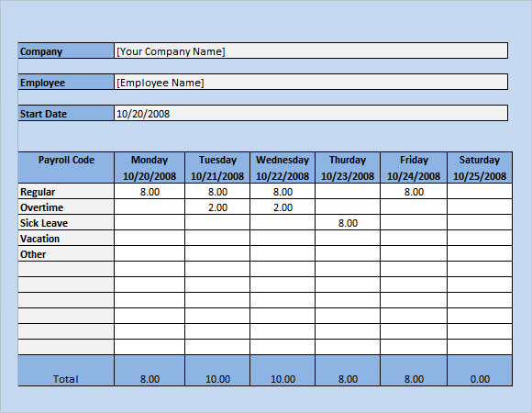Viewport: 532px width, 413px height.
Task: Click the empty Thursday Regular hours cell
Action: pos(348,192)
